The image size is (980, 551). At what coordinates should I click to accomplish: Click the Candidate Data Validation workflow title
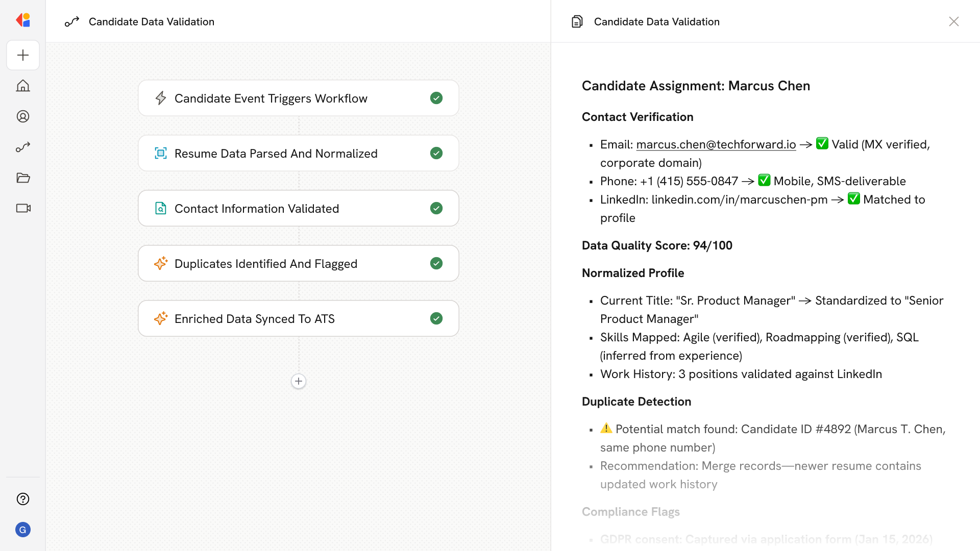point(151,21)
